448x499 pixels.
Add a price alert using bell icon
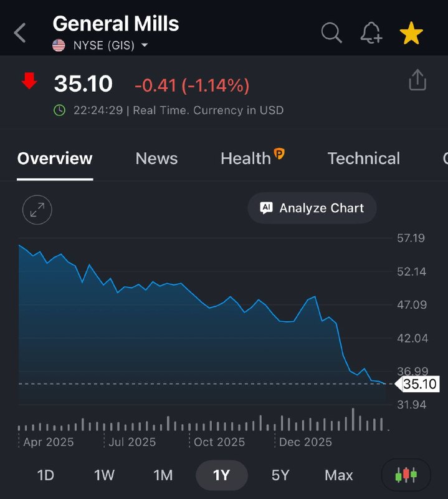371,33
